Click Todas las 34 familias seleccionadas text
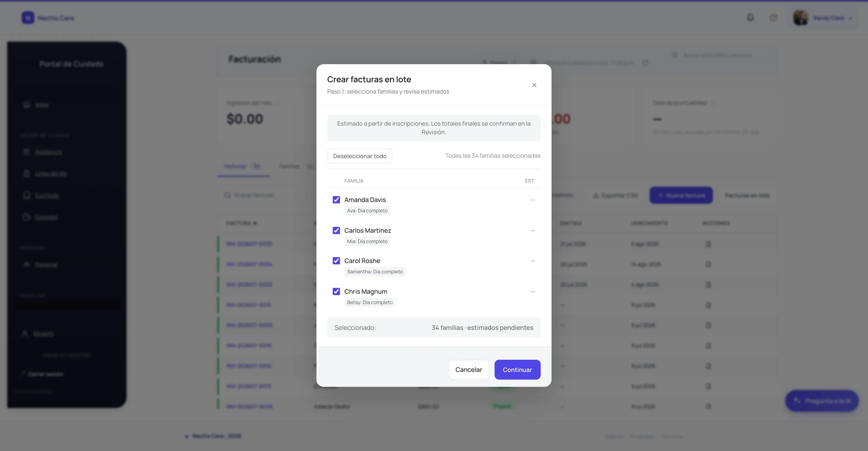 [x=493, y=156]
